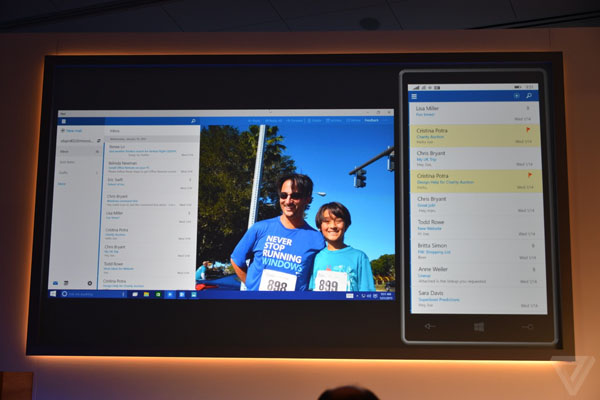Click the taskbar clock and date
Viewport: 600px width, 400px height.
click(x=386, y=296)
